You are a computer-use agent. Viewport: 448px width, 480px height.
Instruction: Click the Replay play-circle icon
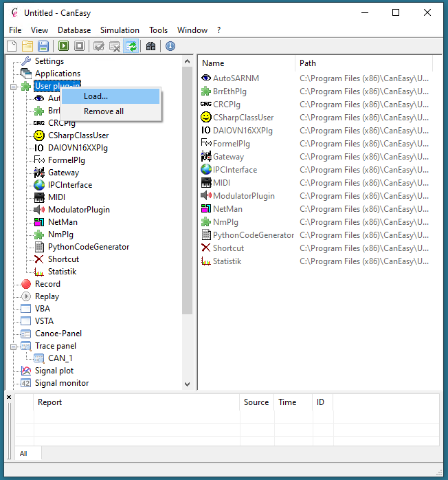[26, 296]
